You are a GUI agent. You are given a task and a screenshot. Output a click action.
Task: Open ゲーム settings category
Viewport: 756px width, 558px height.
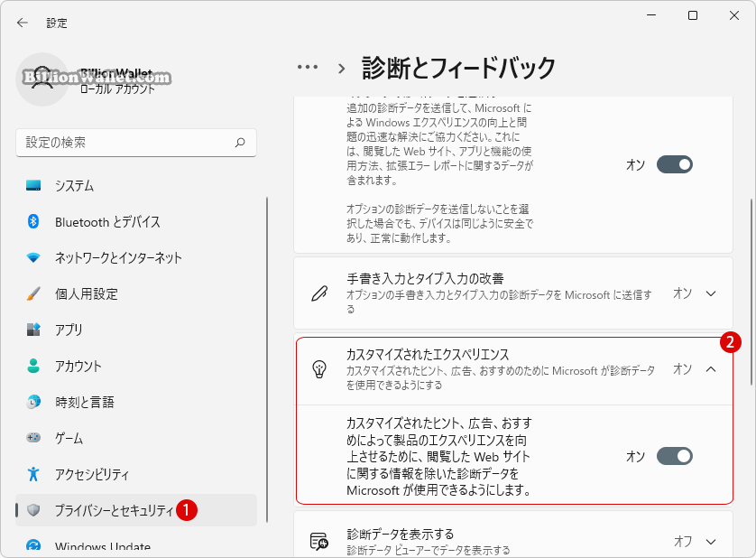click(136, 438)
